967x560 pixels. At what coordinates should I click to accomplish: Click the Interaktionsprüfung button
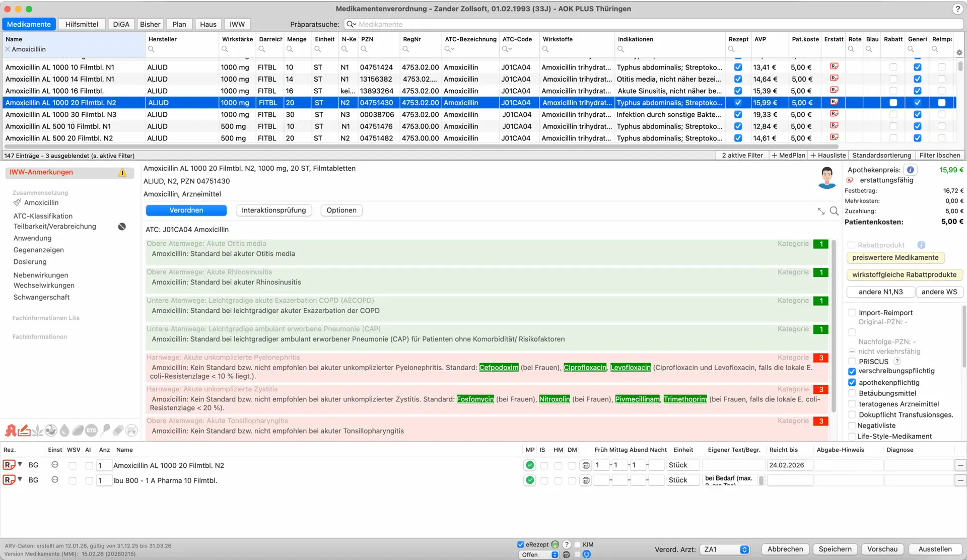click(273, 211)
